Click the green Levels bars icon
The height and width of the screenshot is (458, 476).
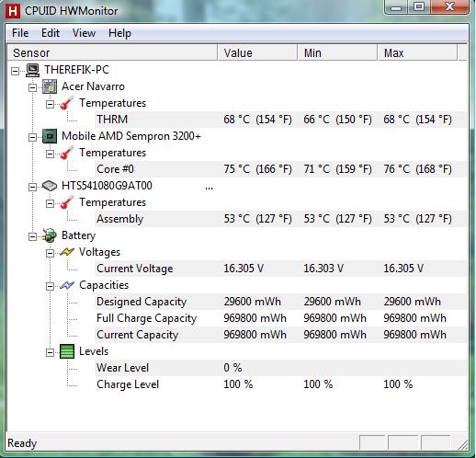[x=67, y=351]
